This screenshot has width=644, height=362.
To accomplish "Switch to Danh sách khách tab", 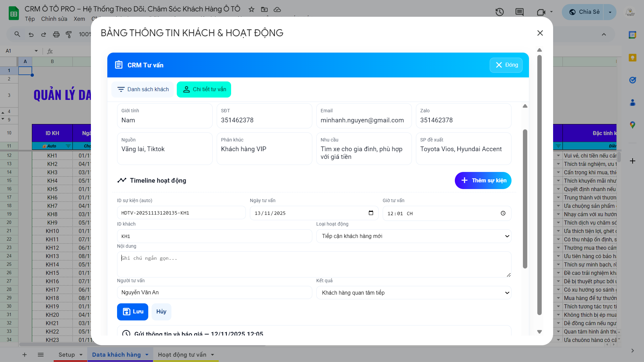I will pos(143,89).
